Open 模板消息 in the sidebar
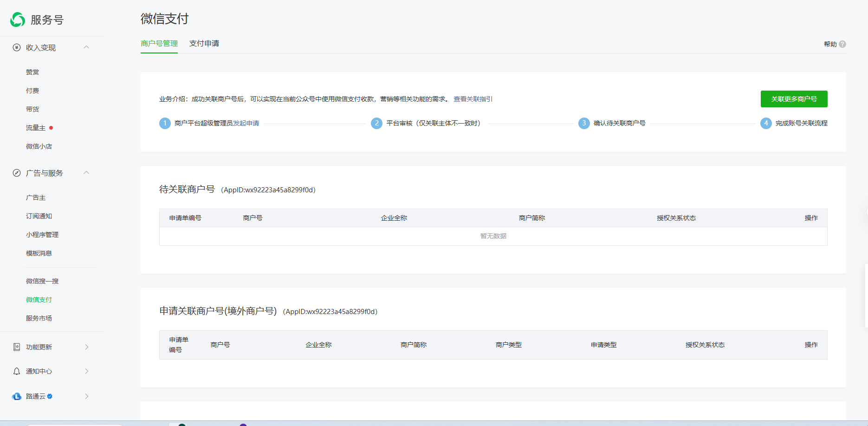Screen dimensions: 868x426 [39, 253]
